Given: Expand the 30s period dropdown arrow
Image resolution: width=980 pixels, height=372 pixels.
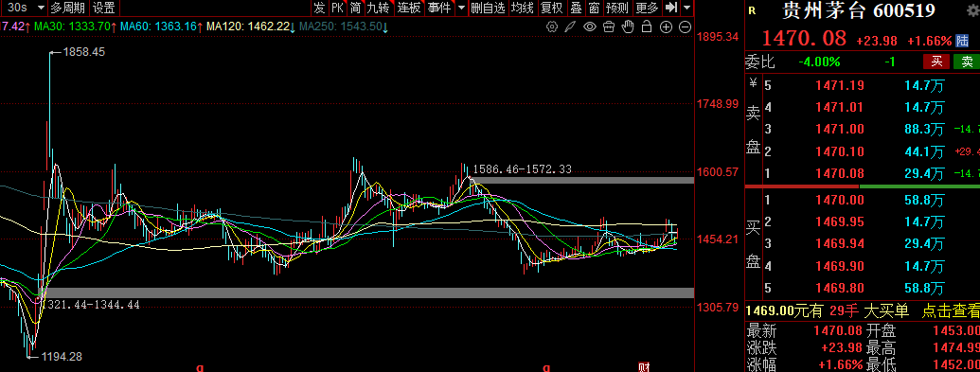Looking at the screenshot, I should pyautogui.click(x=41, y=9).
